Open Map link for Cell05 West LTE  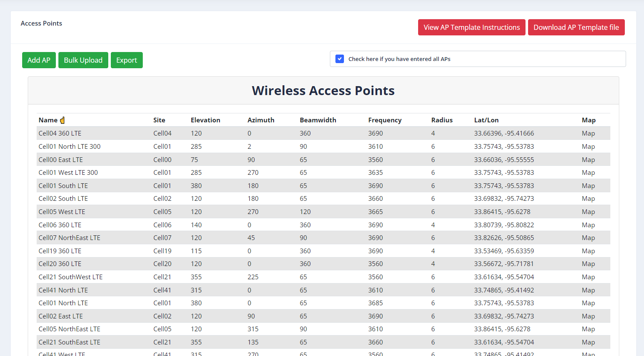(x=588, y=212)
